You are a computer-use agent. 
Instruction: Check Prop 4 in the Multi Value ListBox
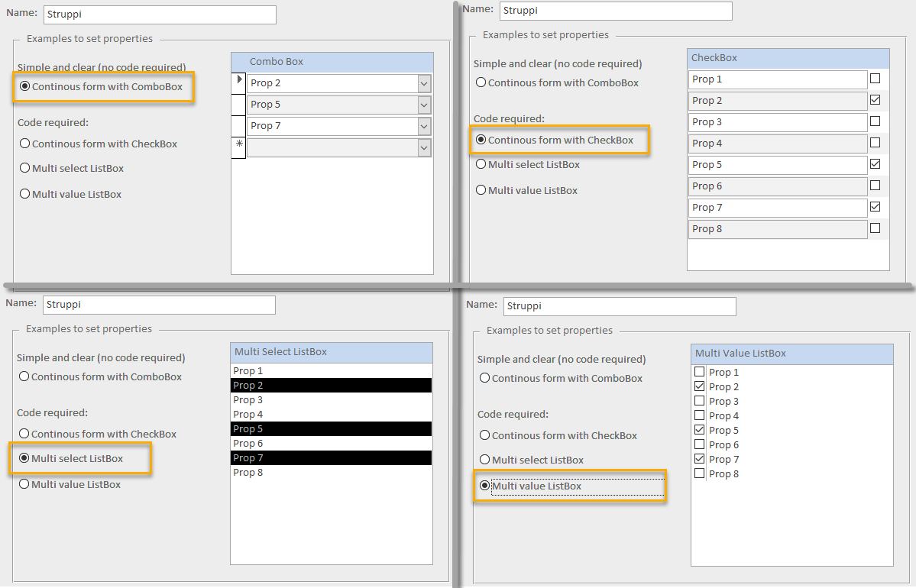click(699, 415)
